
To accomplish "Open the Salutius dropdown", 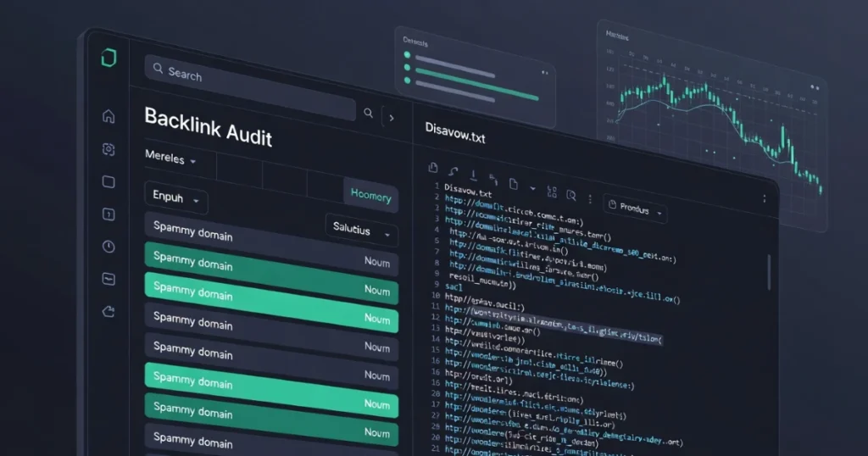I will pyautogui.click(x=362, y=230).
